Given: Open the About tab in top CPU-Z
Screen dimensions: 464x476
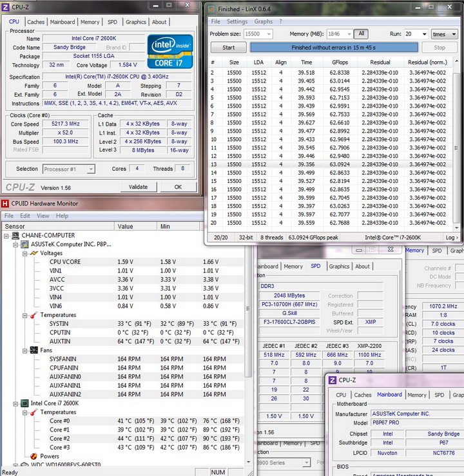Looking at the screenshot, I should [x=159, y=22].
